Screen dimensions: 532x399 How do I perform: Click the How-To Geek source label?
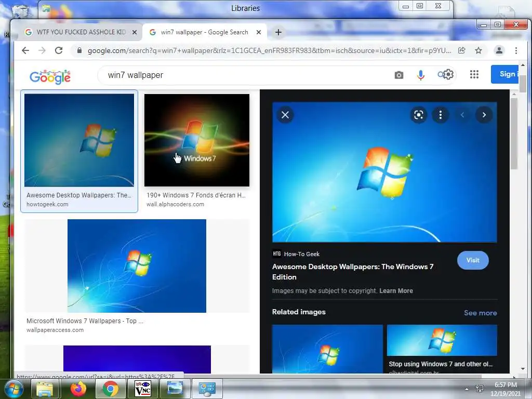302,254
